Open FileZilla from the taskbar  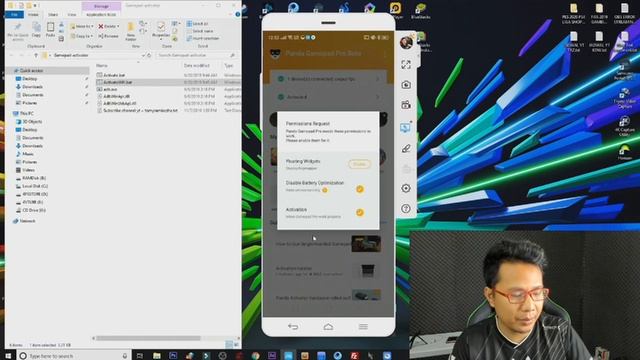(x=354, y=356)
